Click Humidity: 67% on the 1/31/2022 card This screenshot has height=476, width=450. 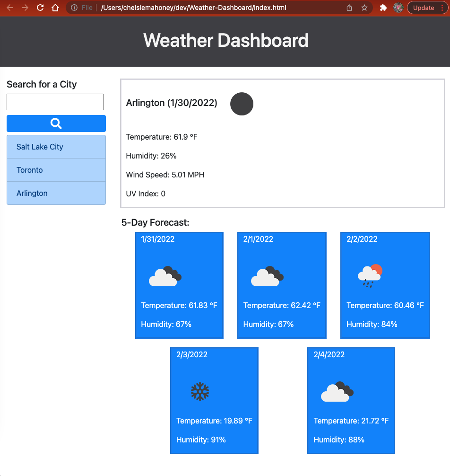(166, 324)
